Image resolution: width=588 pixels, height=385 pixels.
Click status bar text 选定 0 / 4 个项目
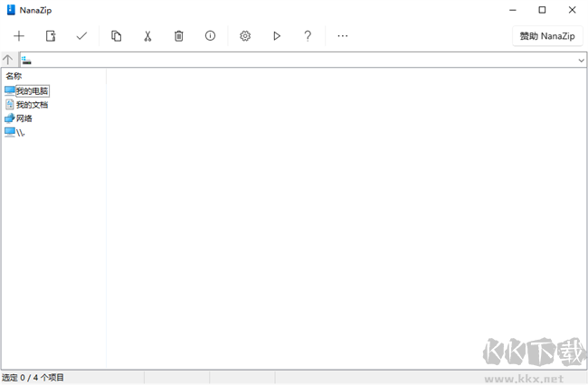tap(33, 378)
